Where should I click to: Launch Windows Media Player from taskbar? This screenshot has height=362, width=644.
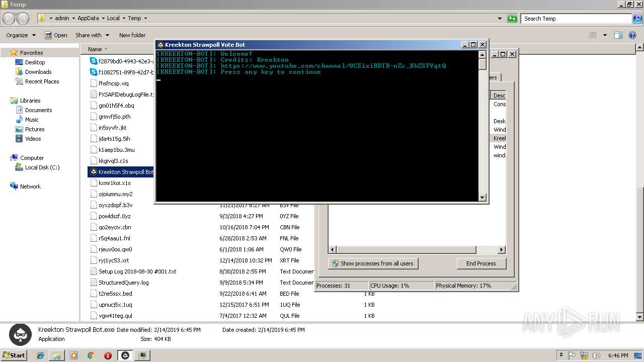coord(74,355)
